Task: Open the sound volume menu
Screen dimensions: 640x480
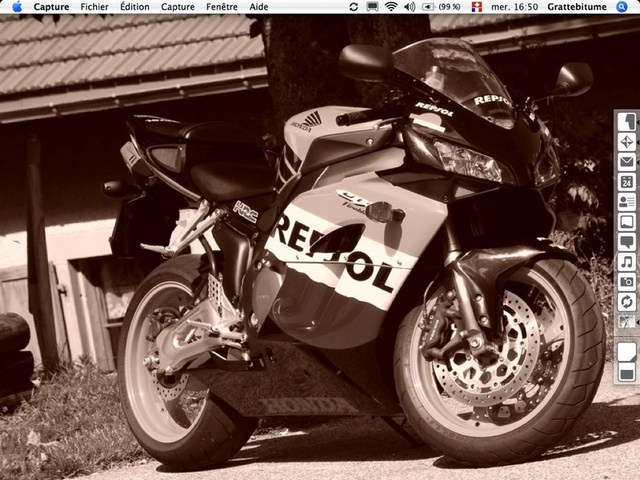Action: click(x=409, y=7)
